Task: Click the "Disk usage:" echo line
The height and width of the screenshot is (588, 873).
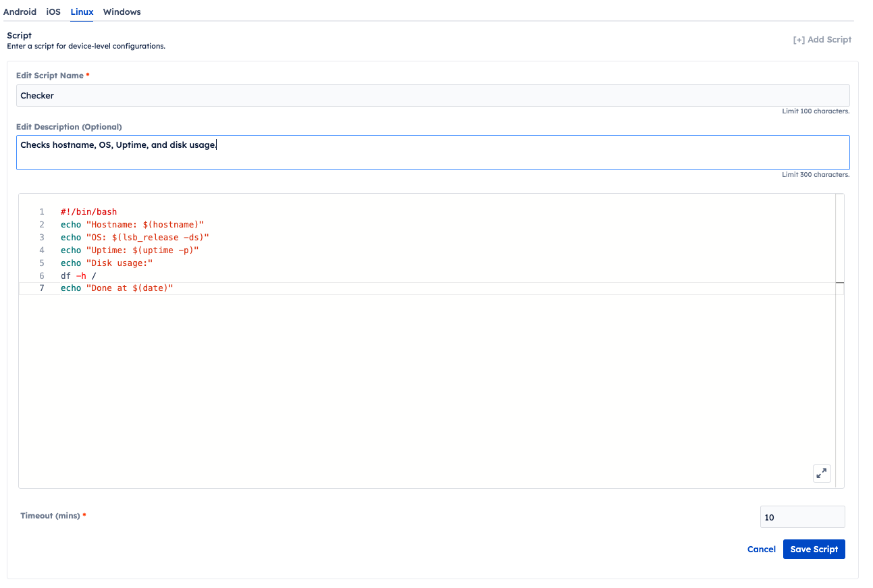Action: (107, 263)
